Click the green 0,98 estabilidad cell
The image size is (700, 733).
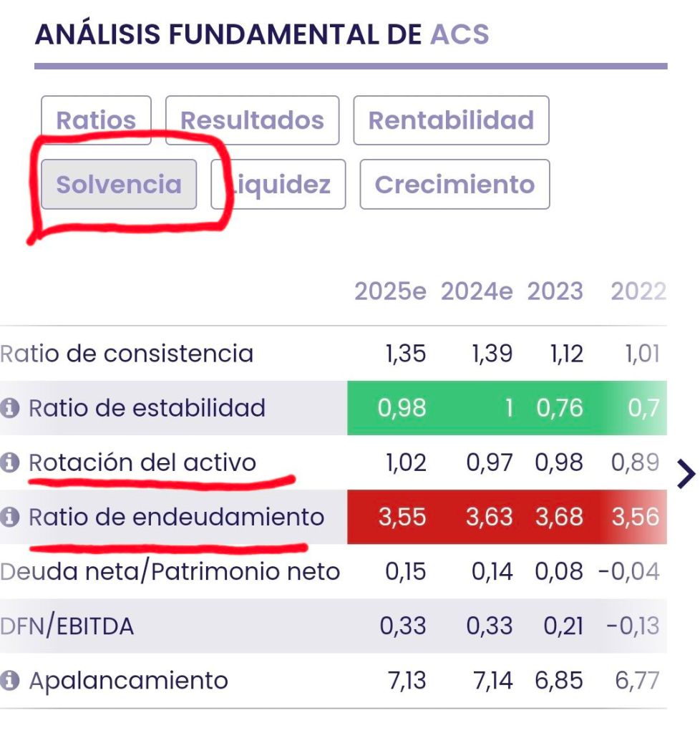[402, 409]
